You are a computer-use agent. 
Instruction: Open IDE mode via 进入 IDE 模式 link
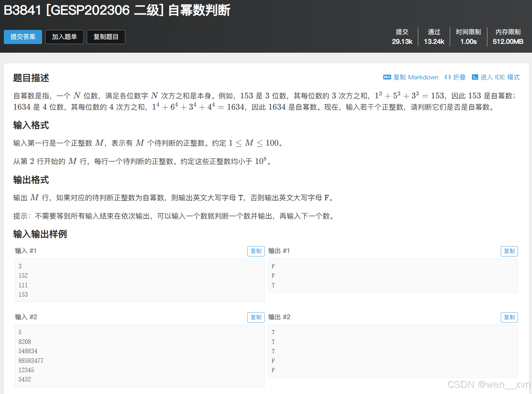tap(500, 77)
